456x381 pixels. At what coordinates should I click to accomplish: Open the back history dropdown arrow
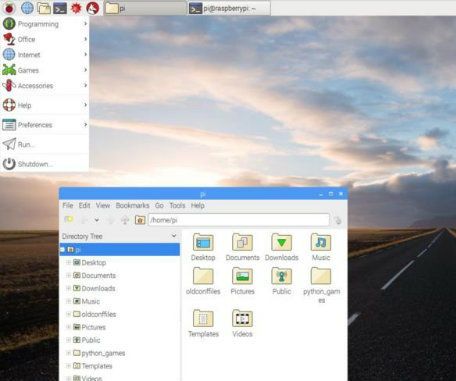(x=97, y=220)
